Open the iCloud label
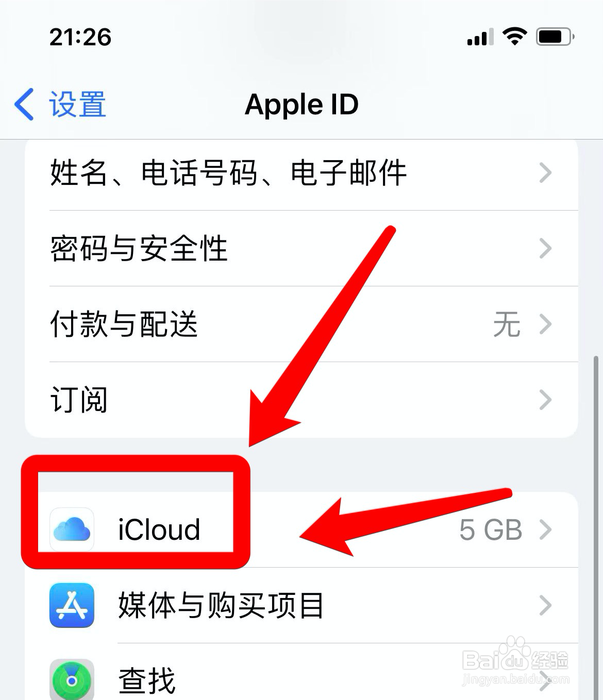The image size is (603, 700). tap(159, 530)
